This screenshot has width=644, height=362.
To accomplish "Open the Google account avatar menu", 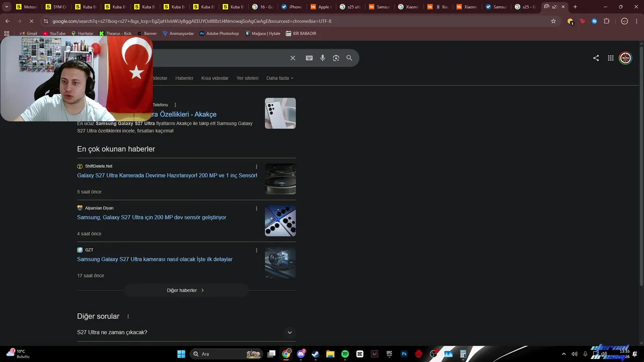I will click(x=625, y=58).
